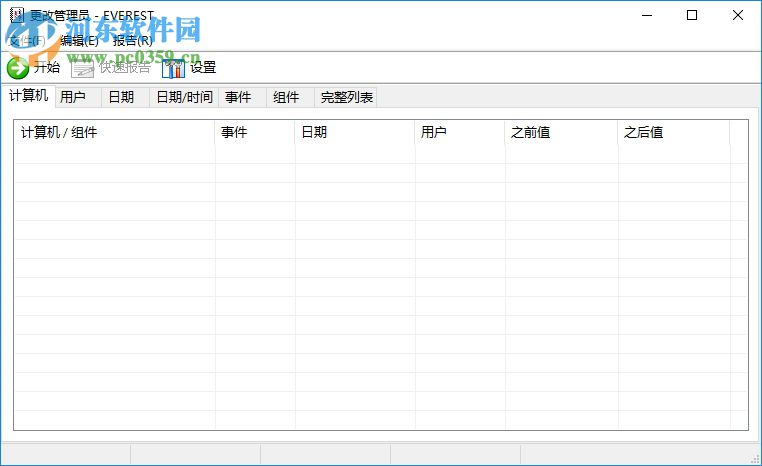Click the Quick Report page icon

(82, 68)
